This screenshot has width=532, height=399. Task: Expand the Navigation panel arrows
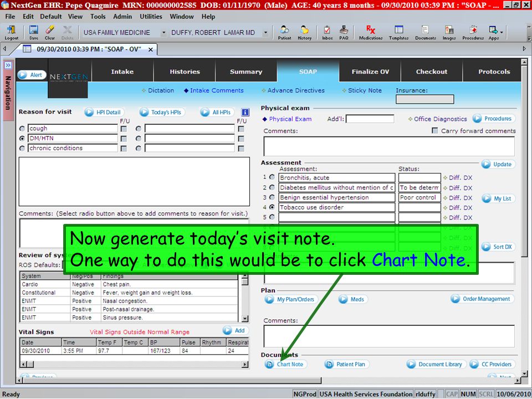pos(8,65)
